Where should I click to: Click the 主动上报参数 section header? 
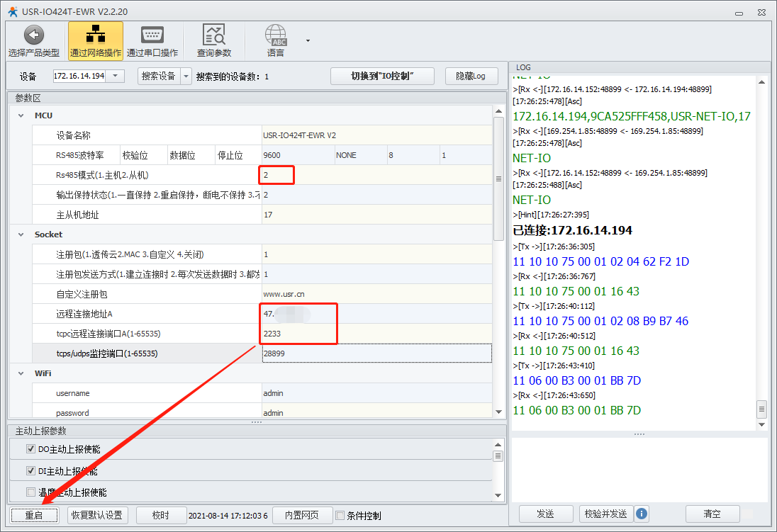(40, 431)
